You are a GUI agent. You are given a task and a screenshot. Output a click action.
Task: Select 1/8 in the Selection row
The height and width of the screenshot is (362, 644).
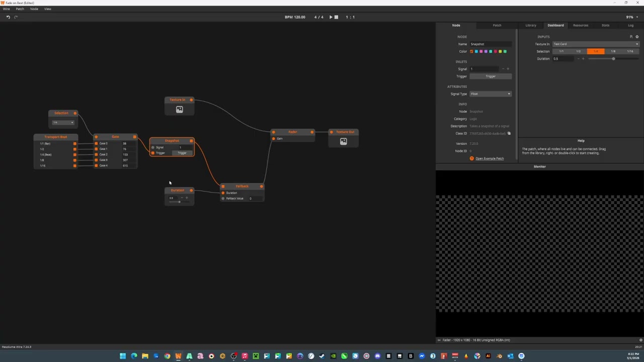coord(613,51)
